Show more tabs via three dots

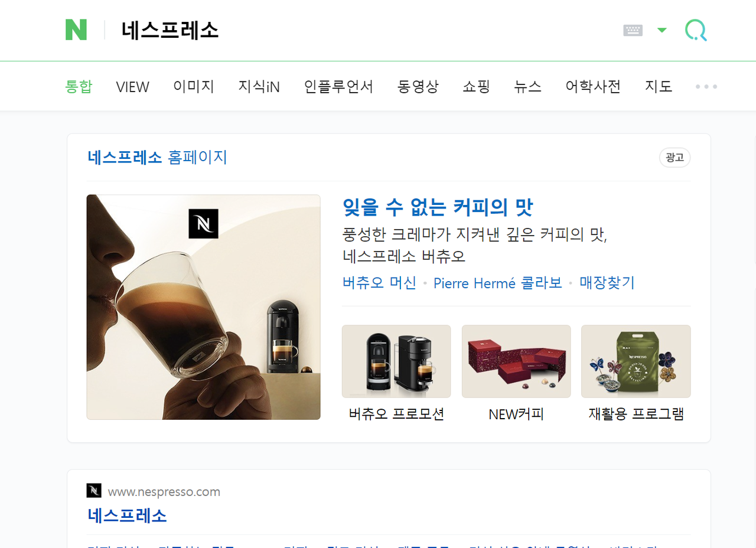click(x=706, y=87)
